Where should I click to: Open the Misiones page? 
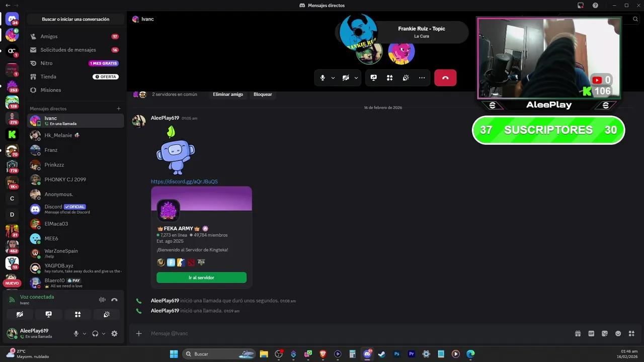75,90
